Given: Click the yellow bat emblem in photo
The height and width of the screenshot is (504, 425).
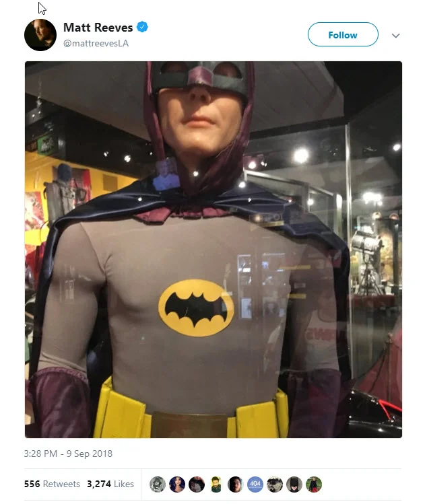Looking at the screenshot, I should click(196, 308).
